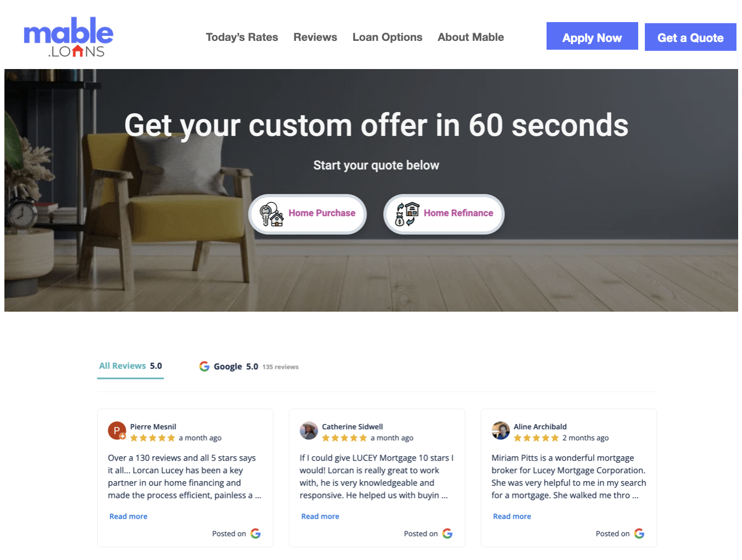
Task: Click the Get a Quote button
Action: pos(691,36)
